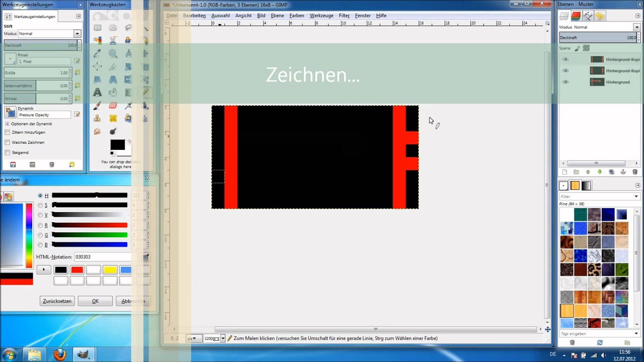The width and height of the screenshot is (644, 362).
Task: Select the Rotate tool
Action: tap(128, 66)
